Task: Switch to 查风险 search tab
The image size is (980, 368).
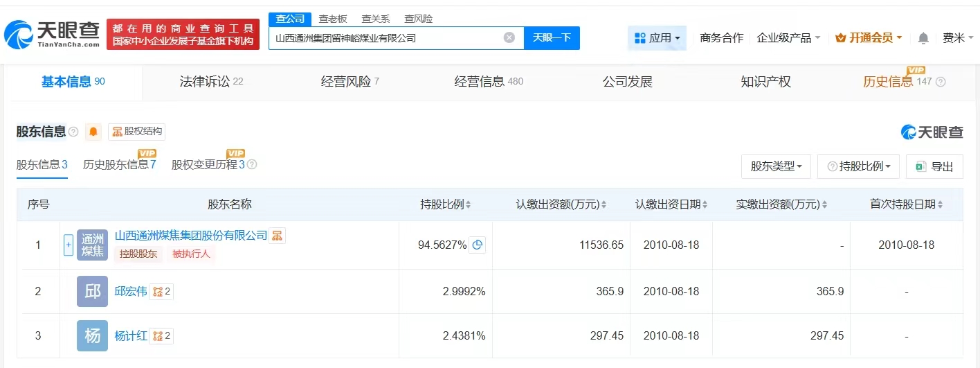Action: tap(419, 19)
